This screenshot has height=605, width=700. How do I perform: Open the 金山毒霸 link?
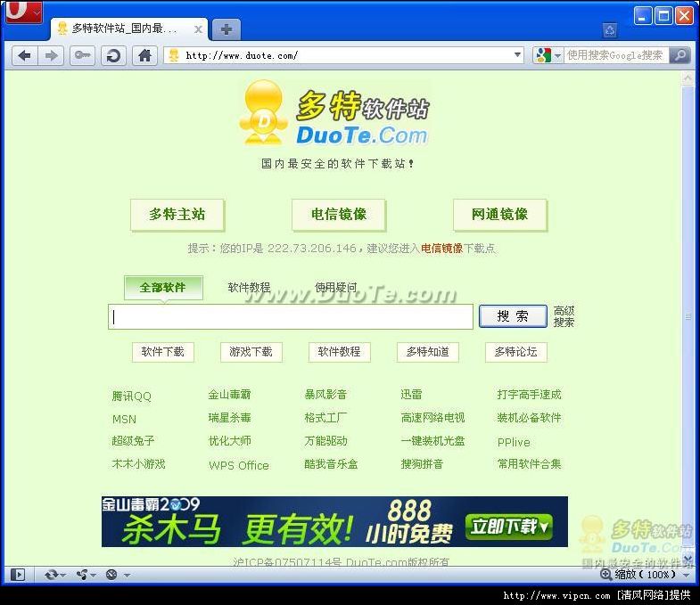click(x=229, y=395)
